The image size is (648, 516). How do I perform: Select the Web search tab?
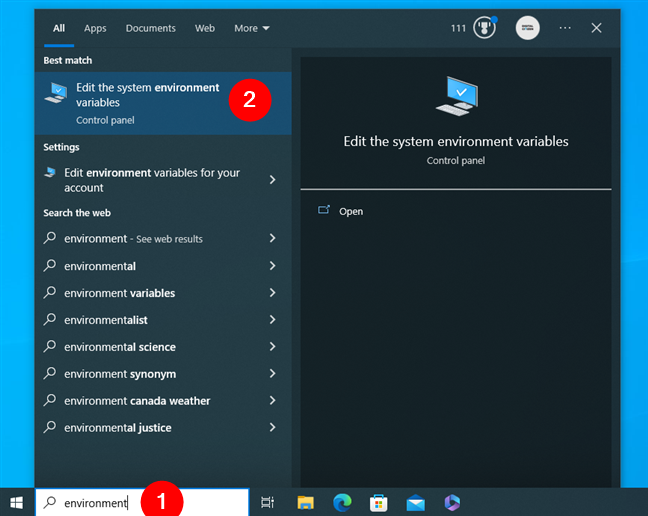(205, 28)
